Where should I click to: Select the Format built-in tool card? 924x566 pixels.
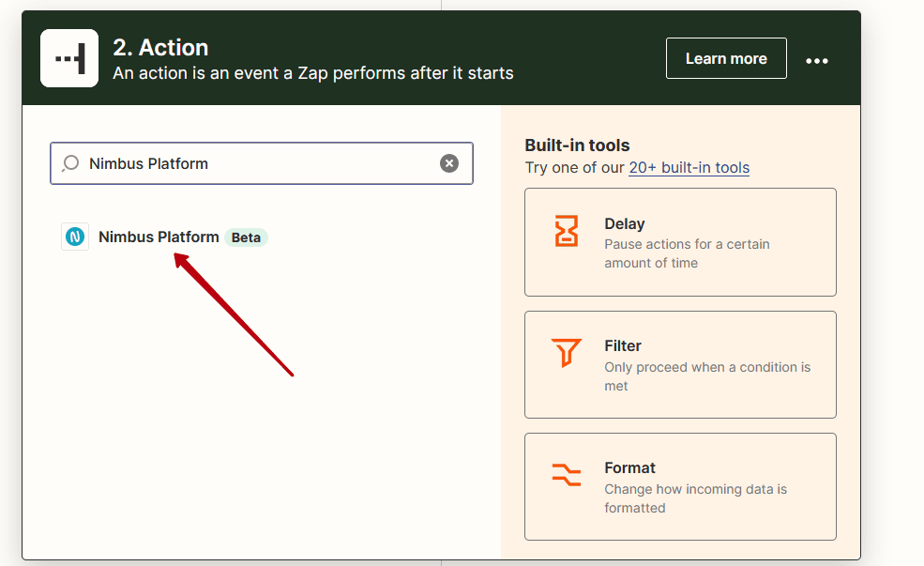pyautogui.click(x=680, y=486)
